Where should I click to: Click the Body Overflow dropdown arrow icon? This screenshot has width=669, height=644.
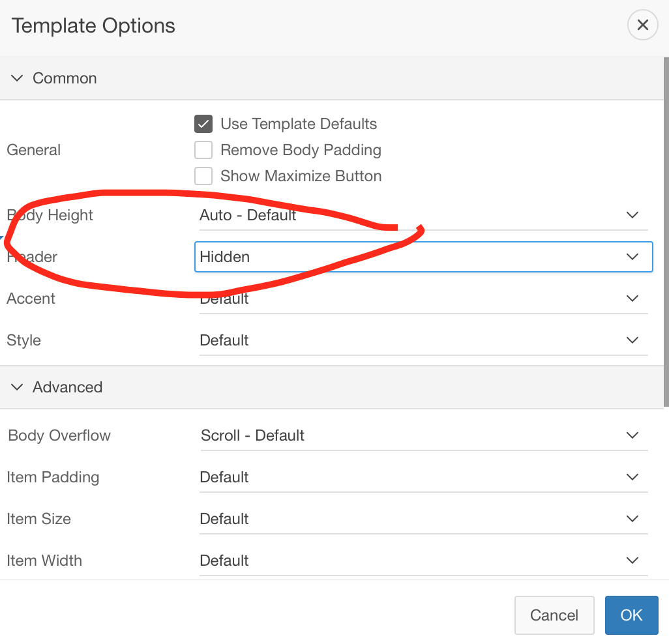coord(632,435)
